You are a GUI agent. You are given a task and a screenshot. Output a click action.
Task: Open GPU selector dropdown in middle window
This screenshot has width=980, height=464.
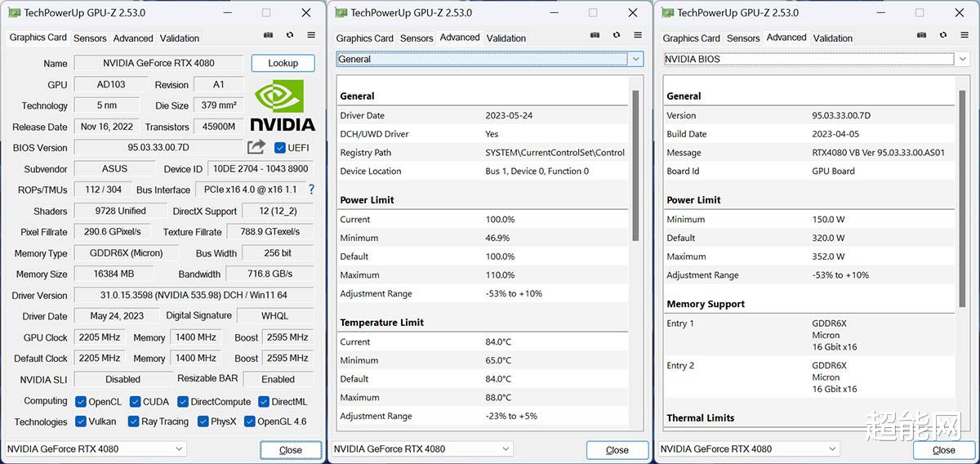[x=422, y=448]
